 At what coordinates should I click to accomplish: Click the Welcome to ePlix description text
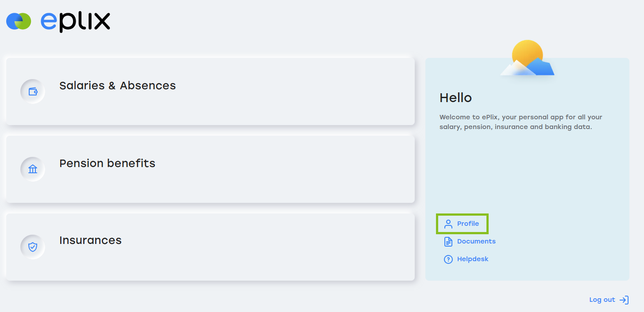pos(521,122)
